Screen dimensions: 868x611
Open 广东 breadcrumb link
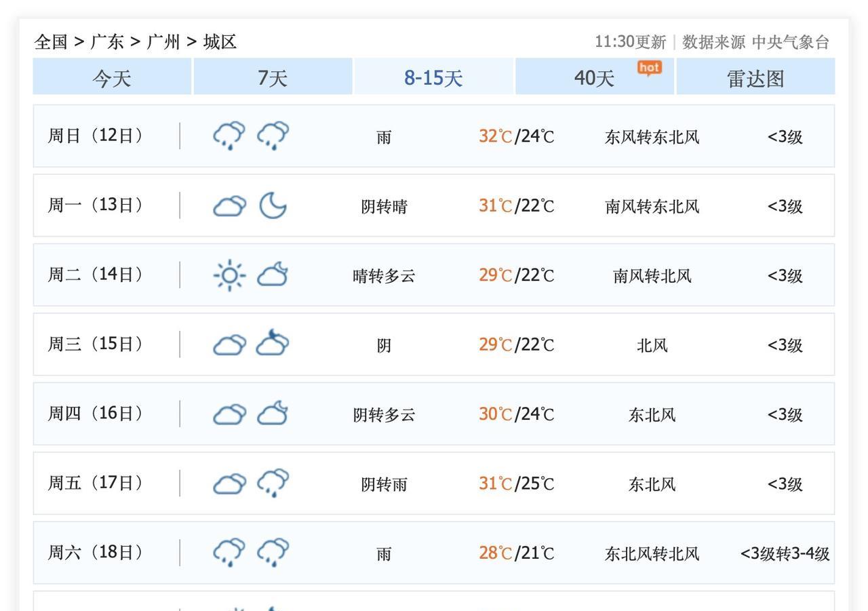[107, 42]
